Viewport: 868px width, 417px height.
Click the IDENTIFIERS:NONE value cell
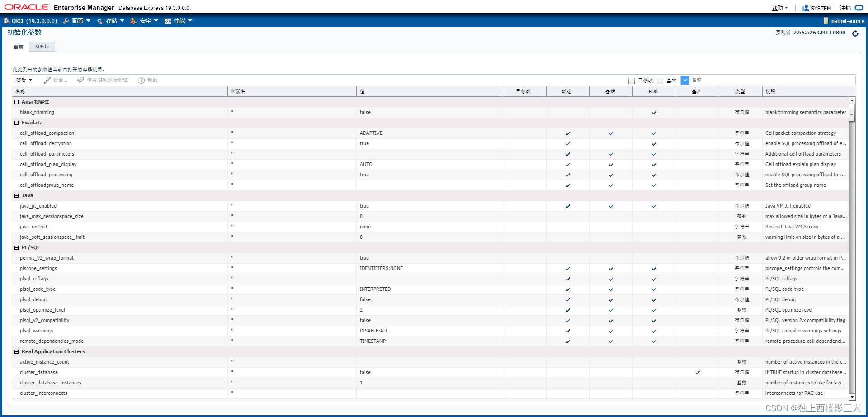coord(381,269)
